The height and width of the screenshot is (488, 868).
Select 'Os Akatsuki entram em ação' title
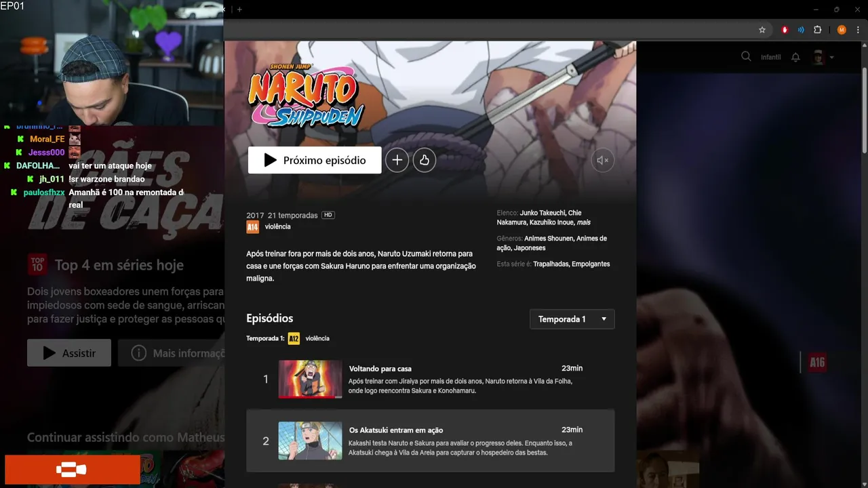[396, 430]
